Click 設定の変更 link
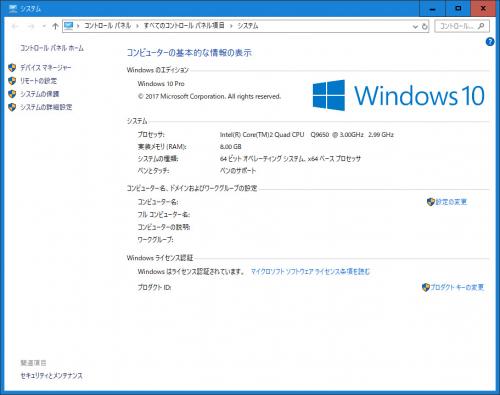Image resolution: width=500 pixels, height=395 pixels. pyautogui.click(x=451, y=202)
